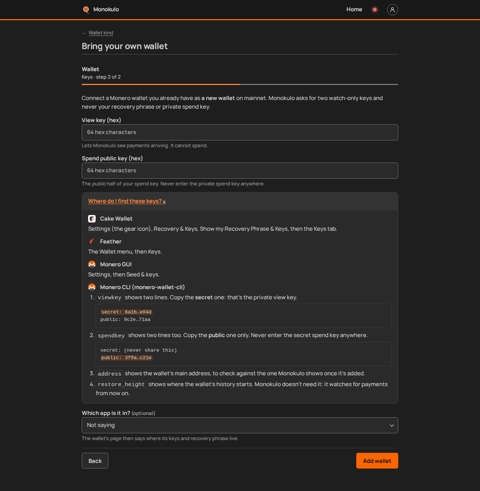Click the Monokulo logo icon
Screen dimensions: 480x491
point(86,9)
